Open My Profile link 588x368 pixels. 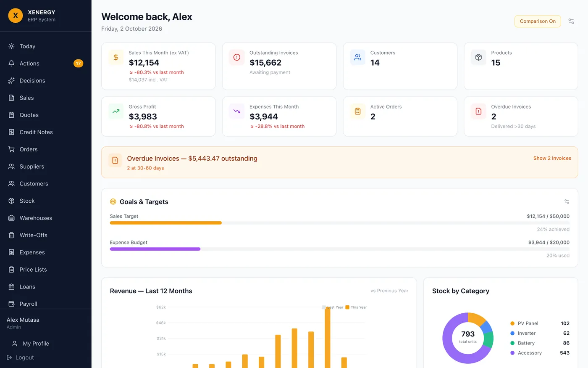(46, 344)
